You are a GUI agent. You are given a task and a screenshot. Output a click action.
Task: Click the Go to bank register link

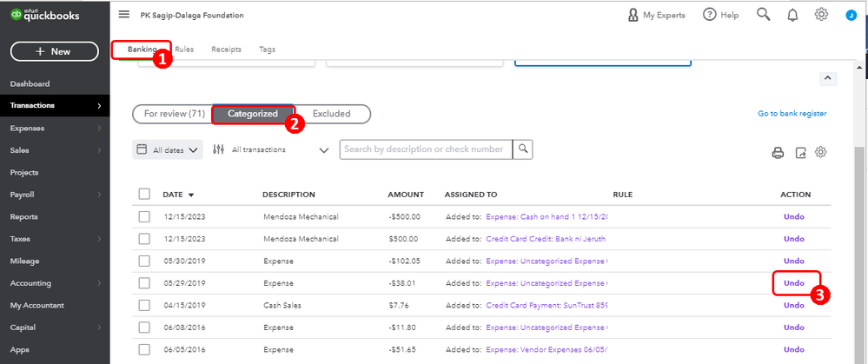(x=792, y=114)
